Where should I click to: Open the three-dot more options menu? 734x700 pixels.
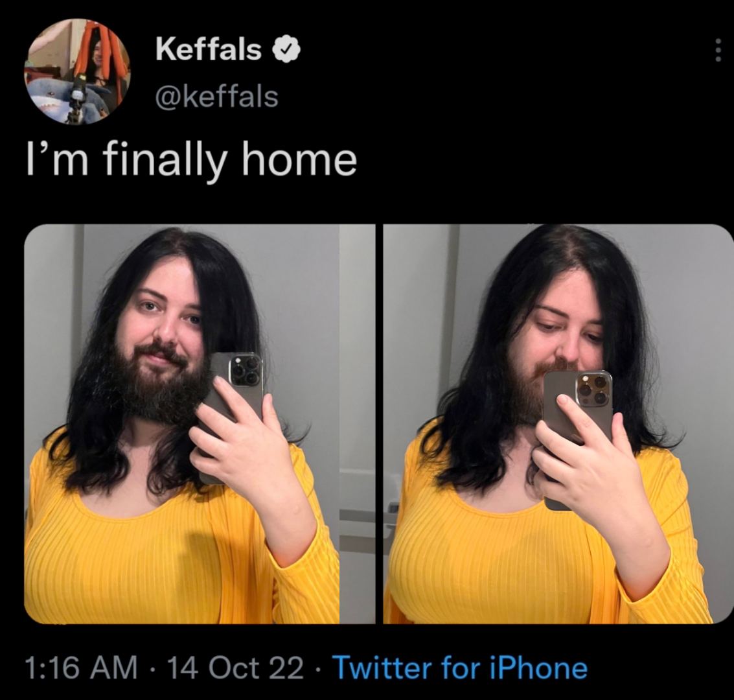(x=718, y=50)
